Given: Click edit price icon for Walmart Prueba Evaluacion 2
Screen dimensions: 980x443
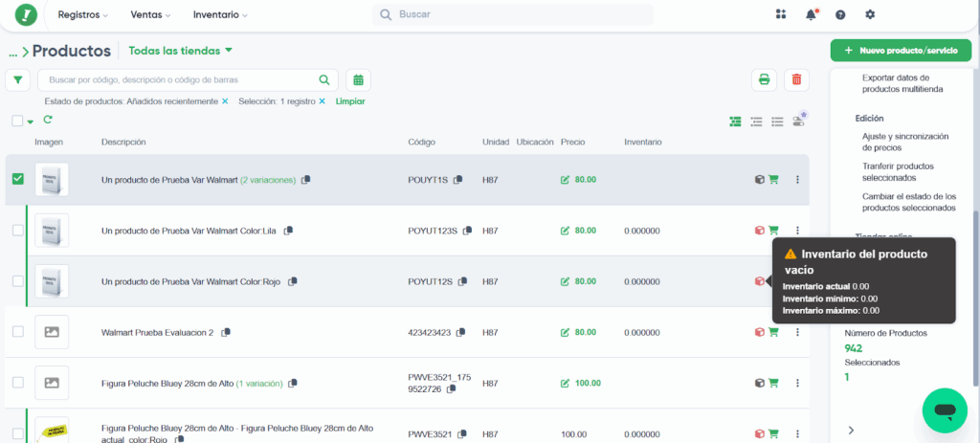Looking at the screenshot, I should tap(565, 332).
